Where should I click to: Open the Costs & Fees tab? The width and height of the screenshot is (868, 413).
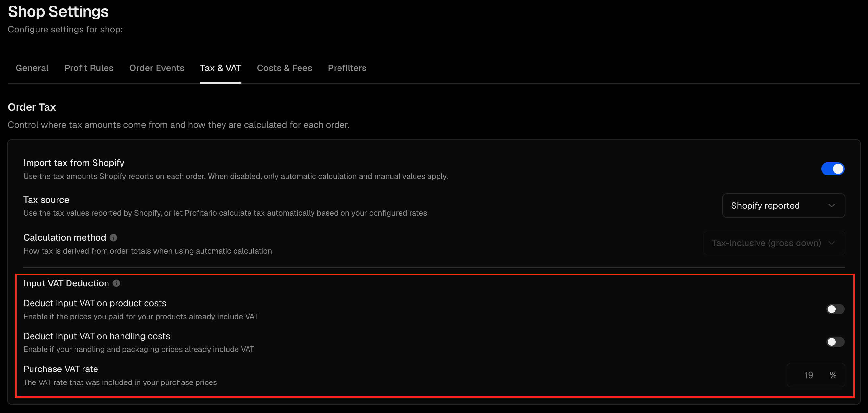point(284,68)
